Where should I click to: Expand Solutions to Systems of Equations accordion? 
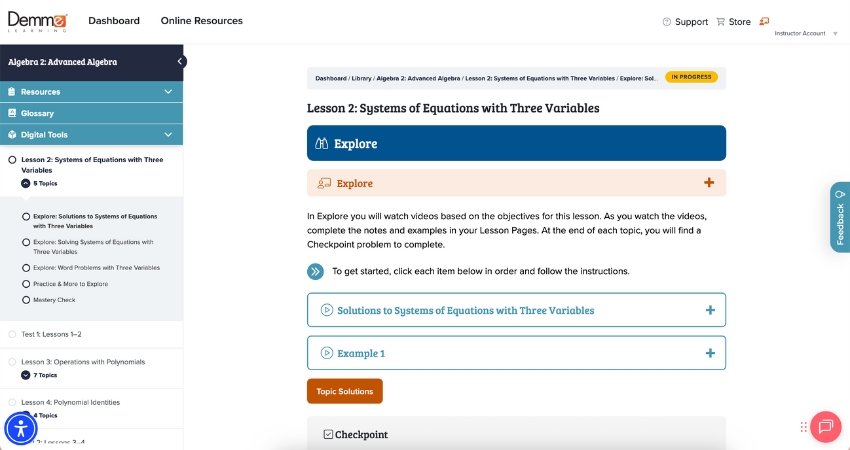(x=710, y=310)
